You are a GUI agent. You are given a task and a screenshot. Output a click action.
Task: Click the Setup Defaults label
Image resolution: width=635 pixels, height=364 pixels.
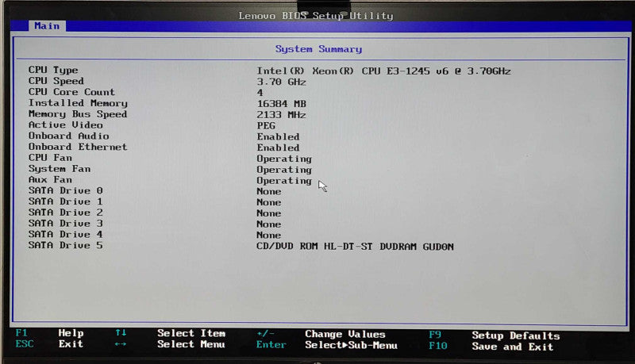(516, 335)
